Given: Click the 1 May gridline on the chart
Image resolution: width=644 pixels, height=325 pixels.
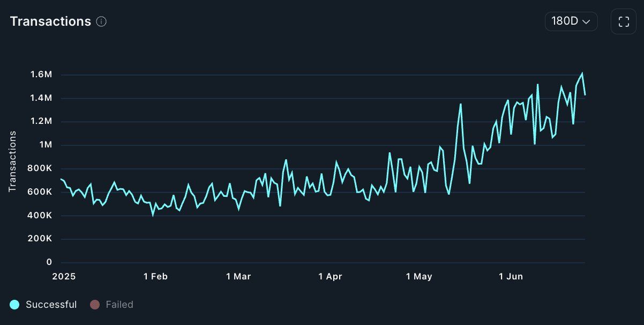Looking at the screenshot, I should (x=420, y=161).
